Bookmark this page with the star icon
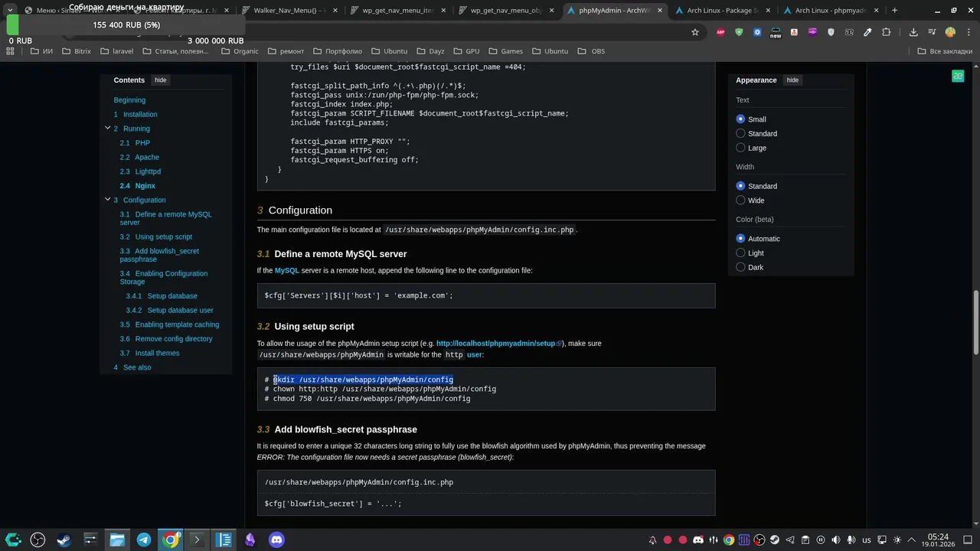Viewport: 980px width, 551px height. [695, 32]
